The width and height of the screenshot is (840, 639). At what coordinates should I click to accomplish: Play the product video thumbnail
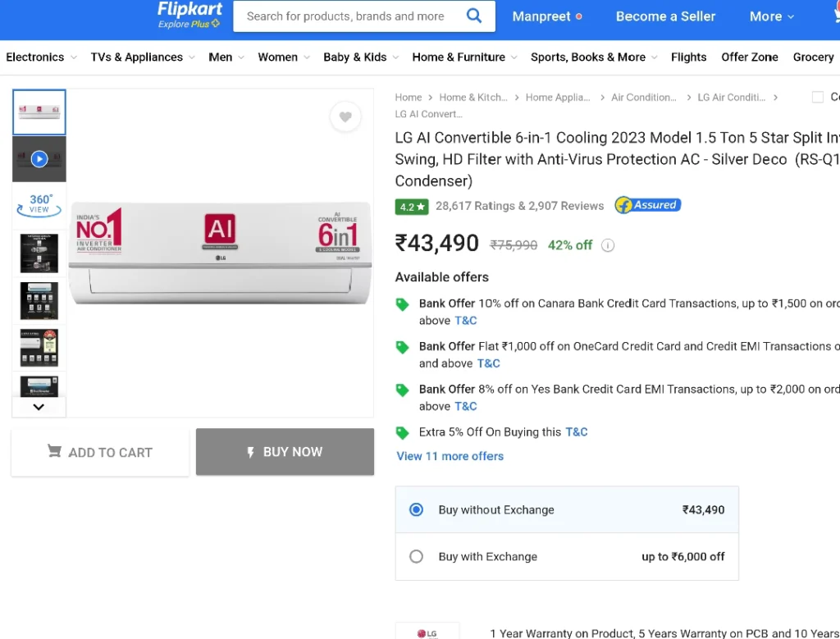39,159
